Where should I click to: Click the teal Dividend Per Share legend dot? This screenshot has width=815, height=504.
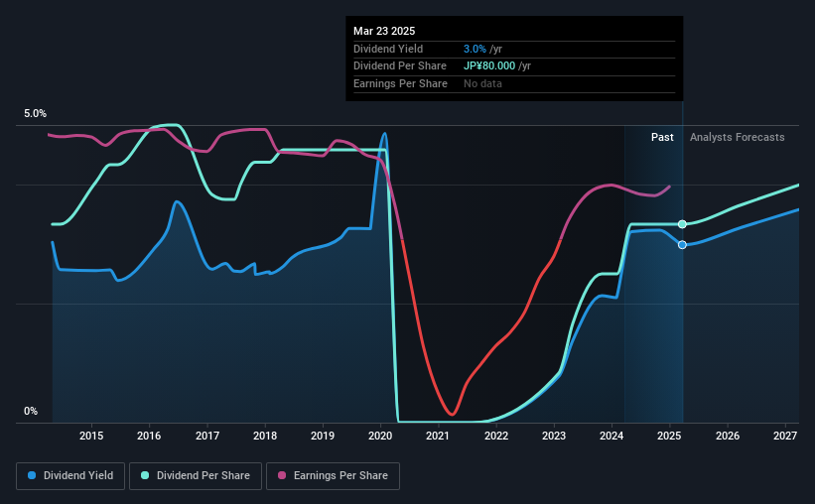click(145, 475)
